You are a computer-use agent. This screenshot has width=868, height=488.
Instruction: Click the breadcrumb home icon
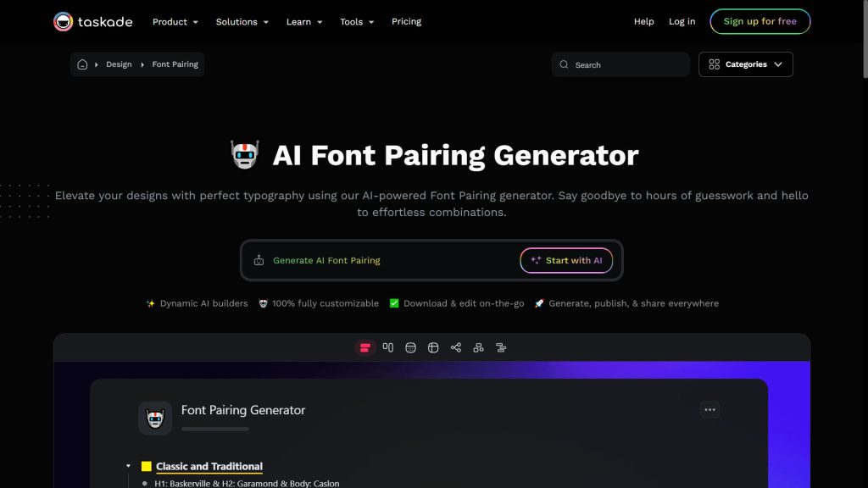pyautogui.click(x=82, y=64)
